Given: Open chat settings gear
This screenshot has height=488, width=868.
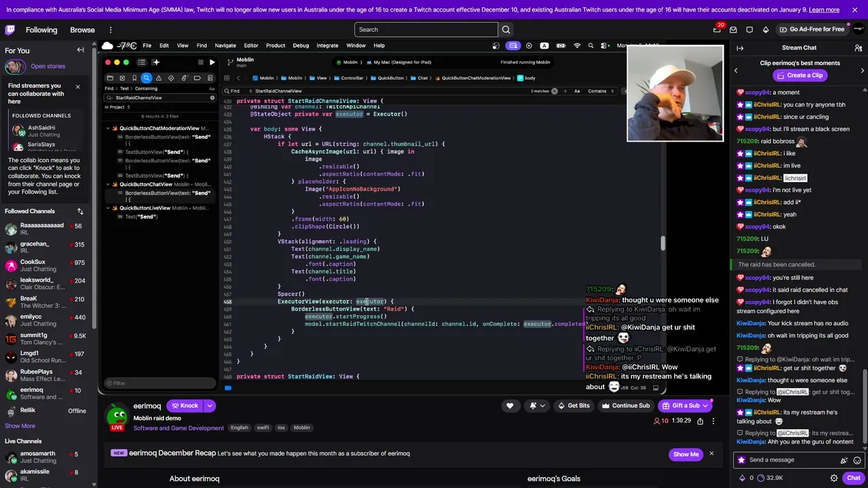Looking at the screenshot, I should (x=833, y=478).
